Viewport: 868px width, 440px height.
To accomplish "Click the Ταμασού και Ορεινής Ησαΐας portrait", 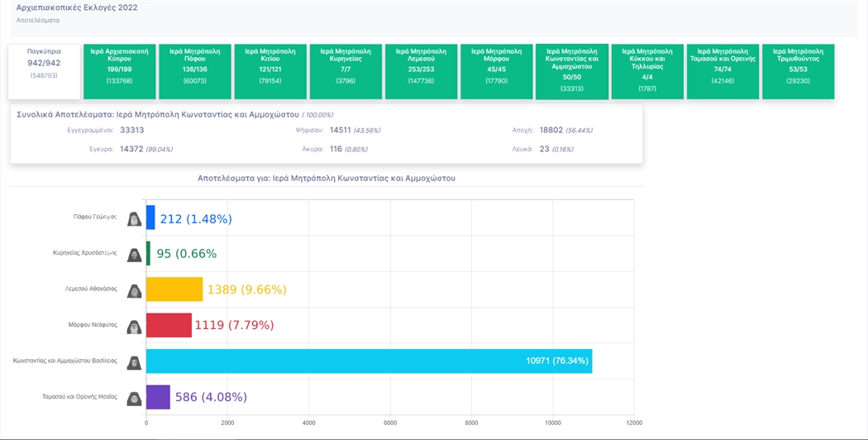I will [x=134, y=397].
